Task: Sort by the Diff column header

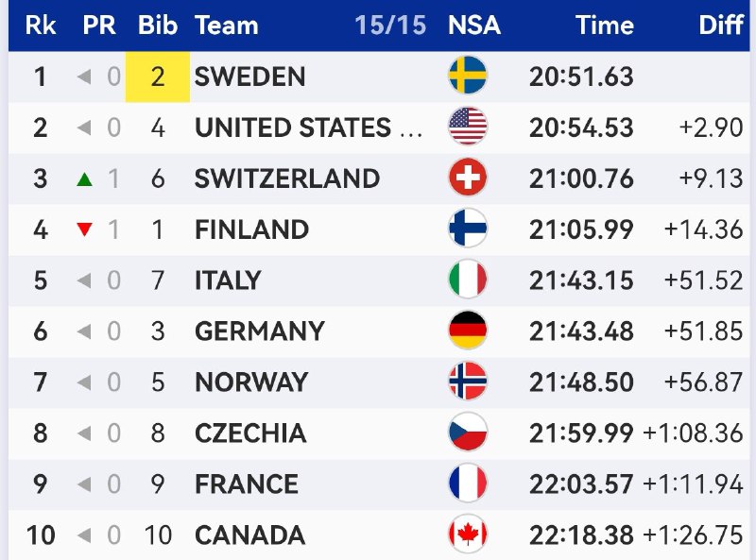Action: point(721,25)
